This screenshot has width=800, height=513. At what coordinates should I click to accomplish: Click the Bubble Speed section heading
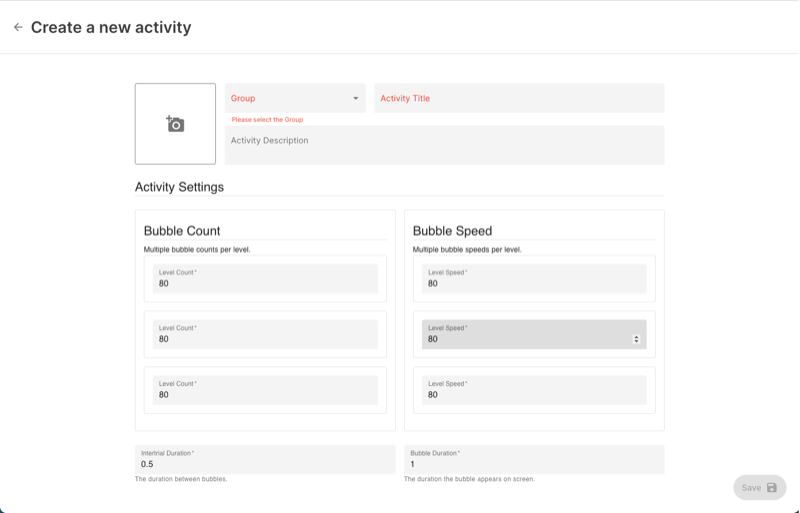tap(452, 230)
